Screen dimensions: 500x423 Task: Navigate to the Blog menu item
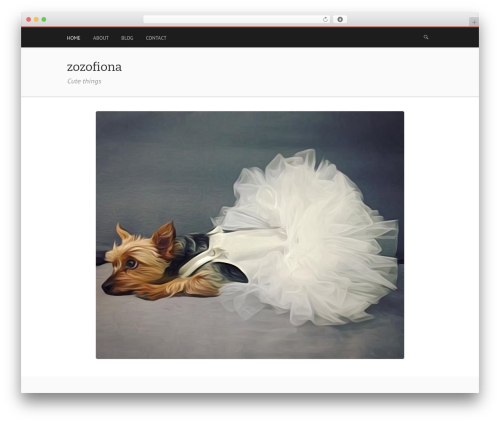(127, 38)
